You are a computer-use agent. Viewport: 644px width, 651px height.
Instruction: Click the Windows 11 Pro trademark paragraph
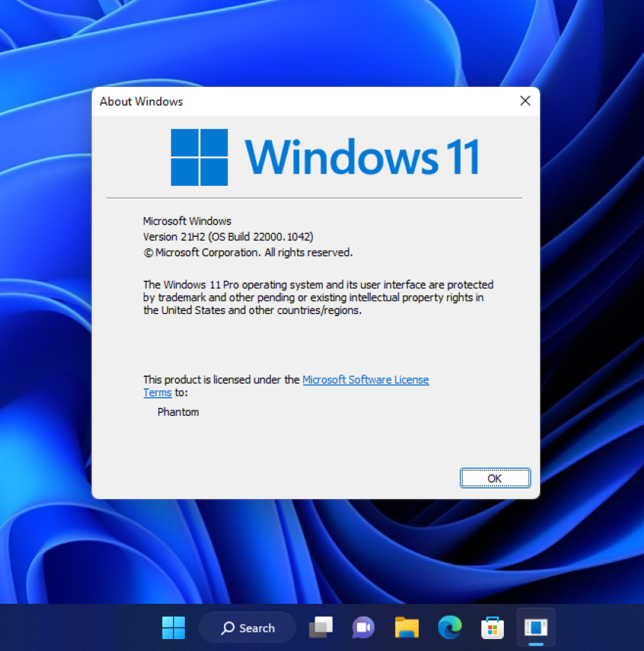(x=318, y=297)
